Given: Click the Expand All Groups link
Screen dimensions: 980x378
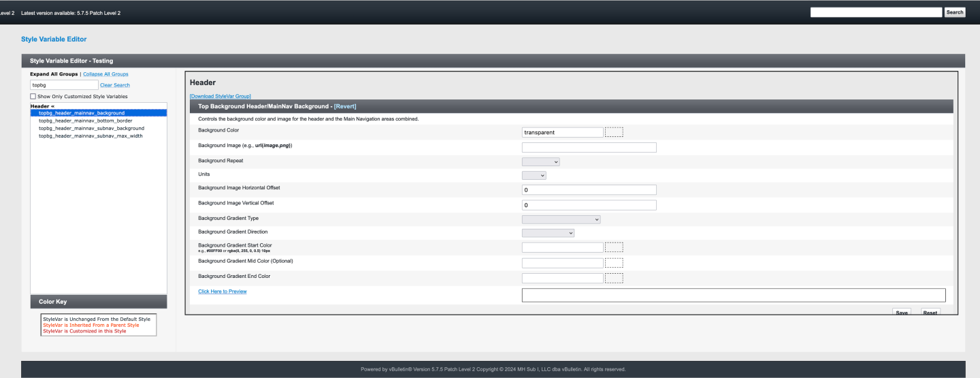Looking at the screenshot, I should coord(54,74).
